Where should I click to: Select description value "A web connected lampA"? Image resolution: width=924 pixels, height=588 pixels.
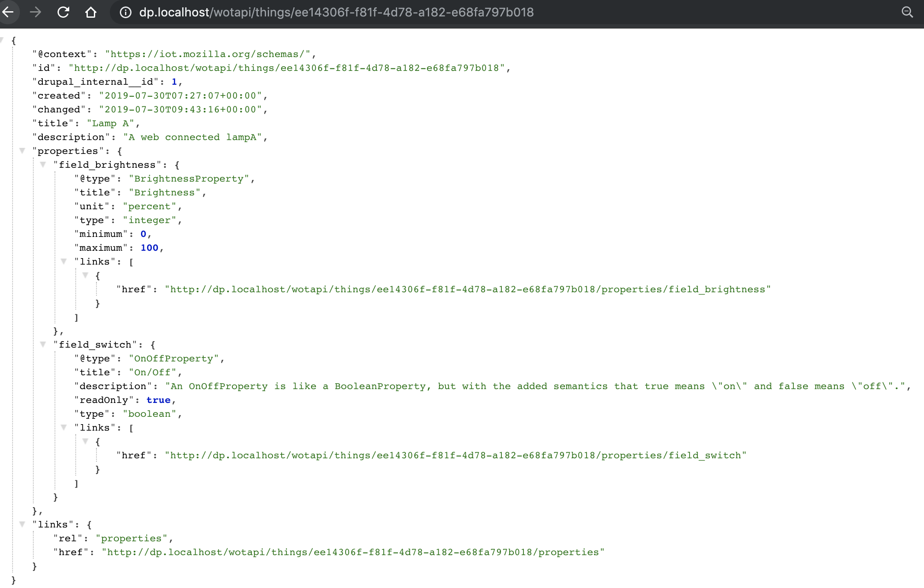(192, 137)
